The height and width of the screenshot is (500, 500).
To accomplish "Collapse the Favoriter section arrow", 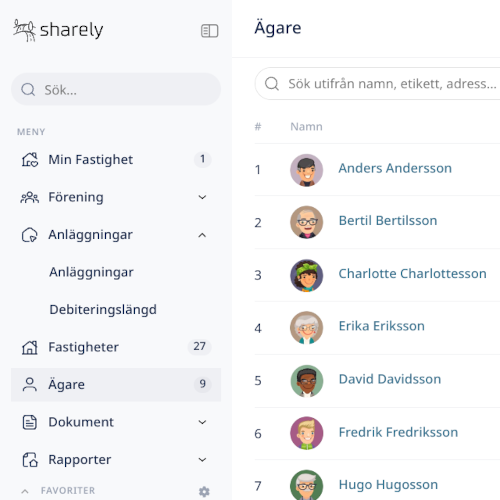I will pos(25,491).
